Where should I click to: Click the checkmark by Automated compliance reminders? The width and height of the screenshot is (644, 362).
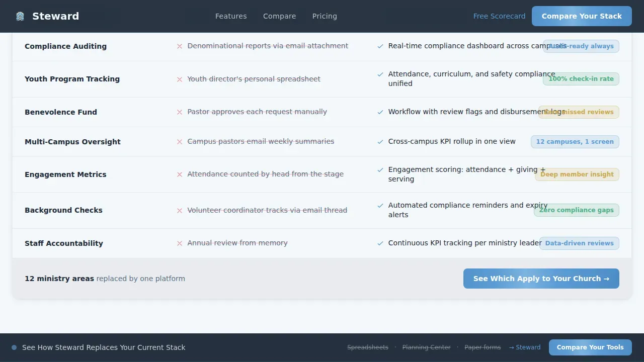pos(380,206)
